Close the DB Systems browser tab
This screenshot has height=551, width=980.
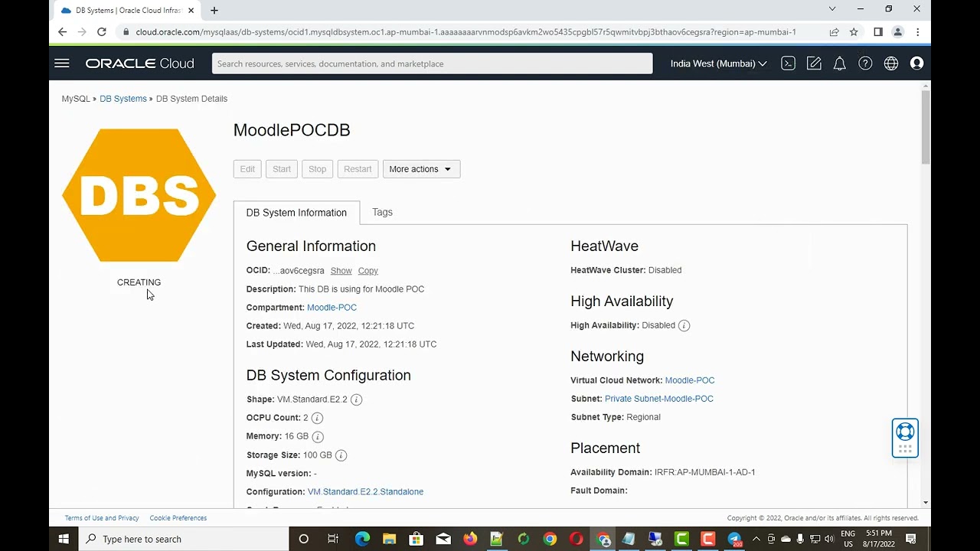click(x=191, y=11)
